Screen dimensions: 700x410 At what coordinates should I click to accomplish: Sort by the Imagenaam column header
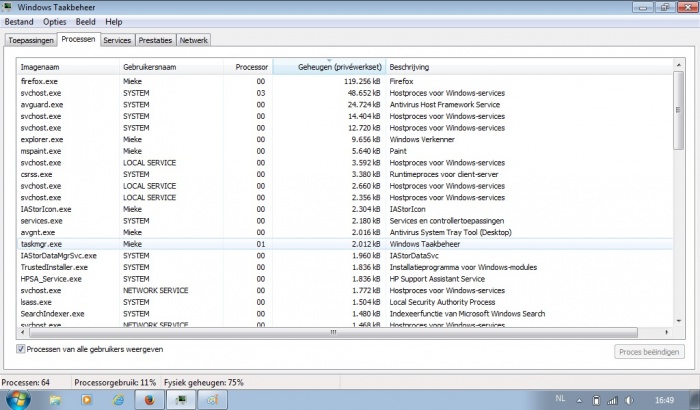pyautogui.click(x=68, y=67)
